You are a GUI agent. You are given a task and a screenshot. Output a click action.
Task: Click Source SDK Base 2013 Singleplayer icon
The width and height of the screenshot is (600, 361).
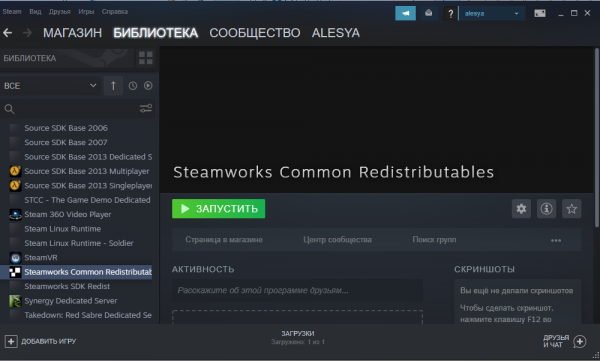click(15, 186)
